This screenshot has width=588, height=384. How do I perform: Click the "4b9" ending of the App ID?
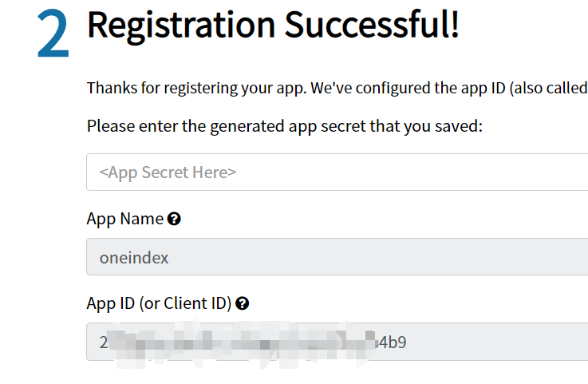click(x=397, y=342)
